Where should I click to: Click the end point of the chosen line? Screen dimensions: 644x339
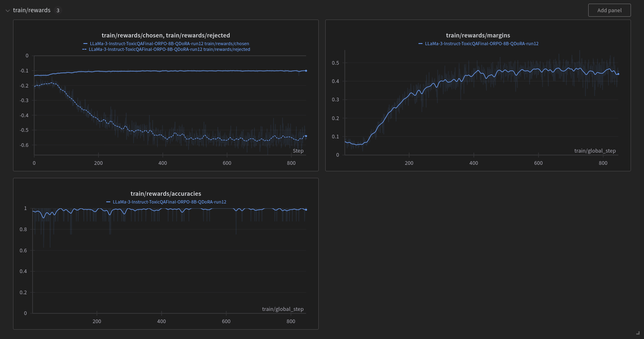[x=306, y=71]
